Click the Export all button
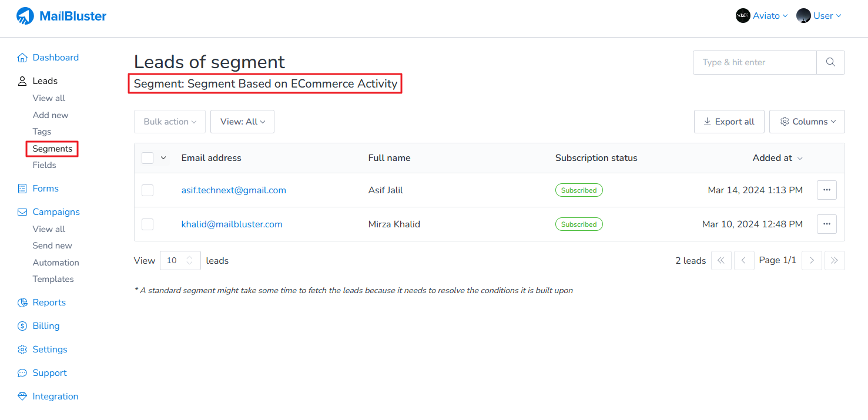 tap(729, 122)
